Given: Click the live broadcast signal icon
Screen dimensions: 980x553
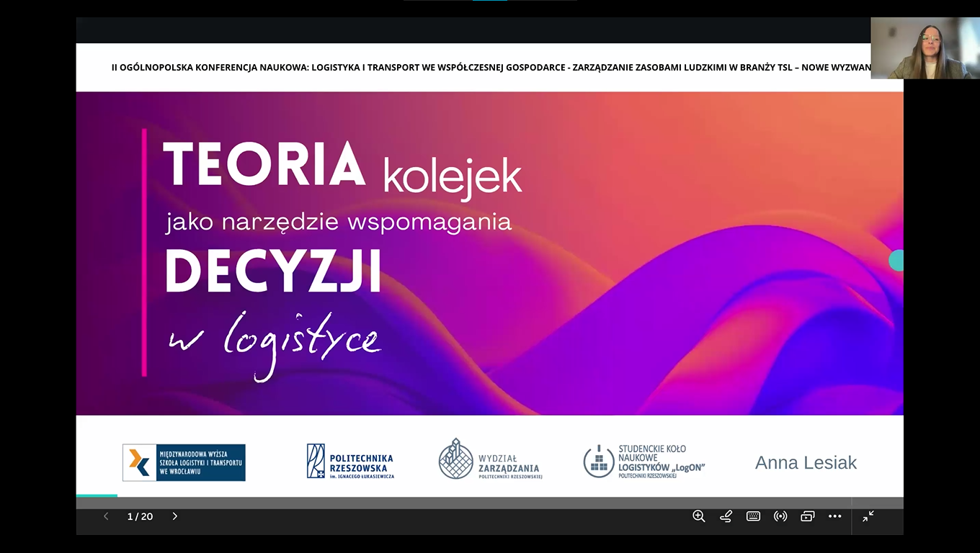Looking at the screenshot, I should [x=780, y=516].
